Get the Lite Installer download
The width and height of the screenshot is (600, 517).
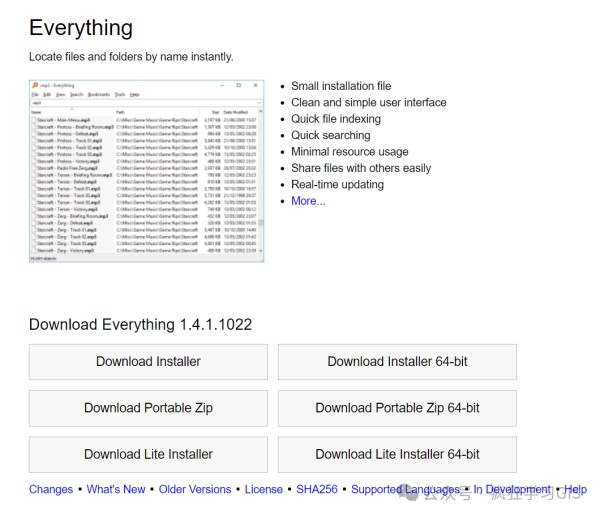(x=148, y=454)
